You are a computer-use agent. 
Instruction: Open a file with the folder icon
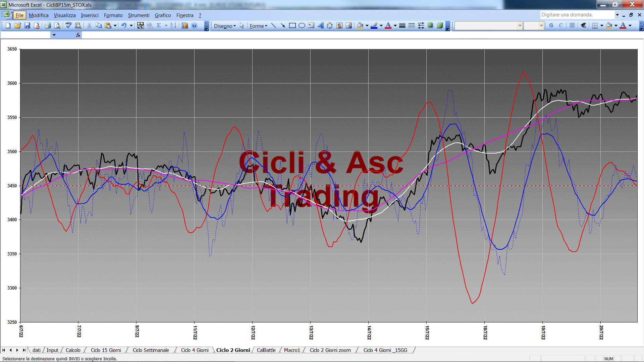[18, 25]
